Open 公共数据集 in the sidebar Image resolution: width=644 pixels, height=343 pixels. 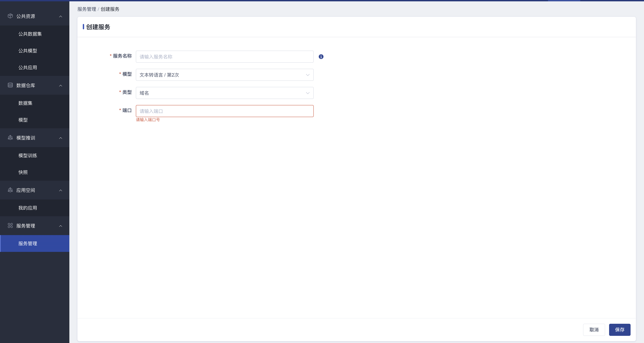pos(30,34)
